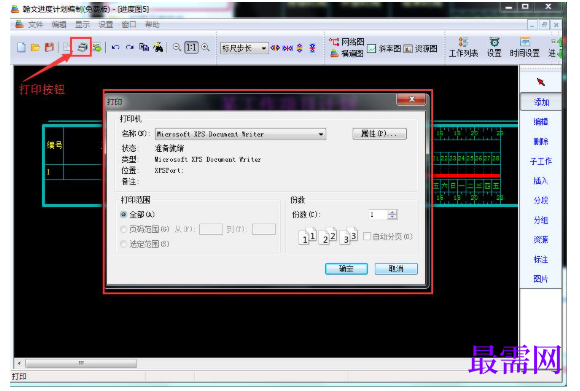
Task: Open 时间设置 time settings
Action: (525, 48)
